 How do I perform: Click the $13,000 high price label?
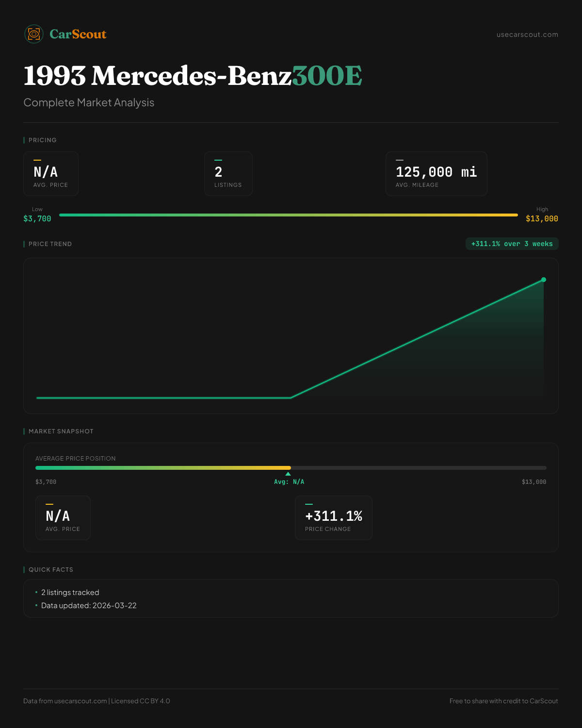542,219
